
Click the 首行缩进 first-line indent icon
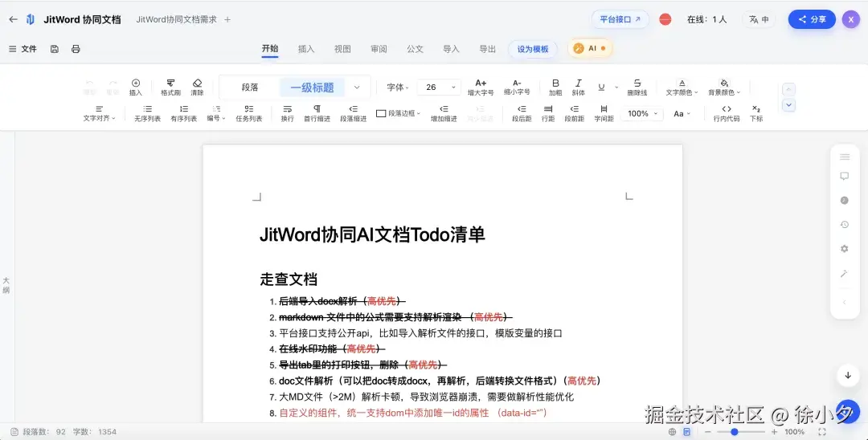(x=317, y=112)
